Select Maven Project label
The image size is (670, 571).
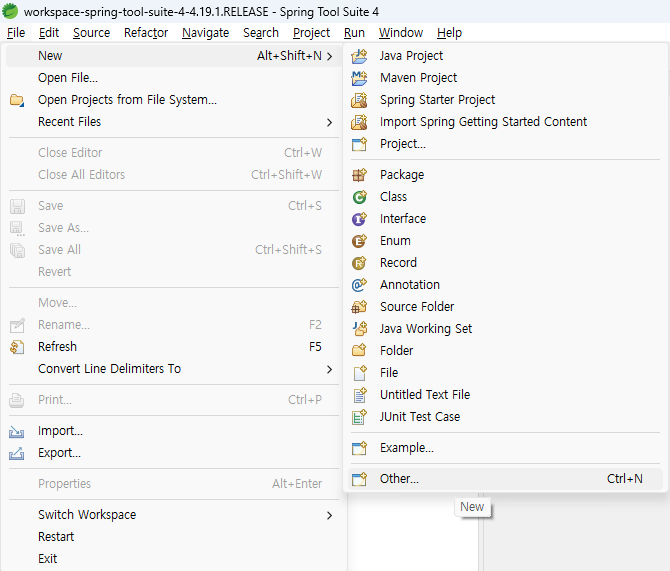pyautogui.click(x=418, y=78)
